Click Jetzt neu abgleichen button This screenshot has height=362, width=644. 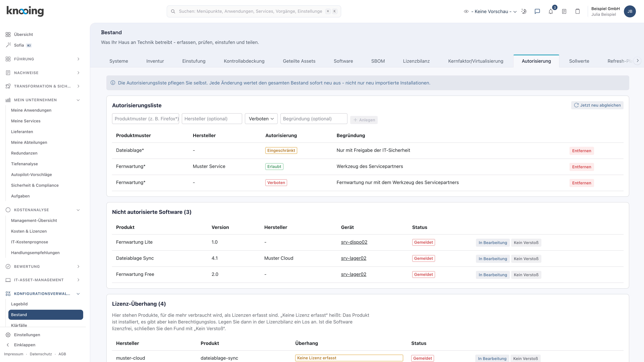(x=597, y=105)
